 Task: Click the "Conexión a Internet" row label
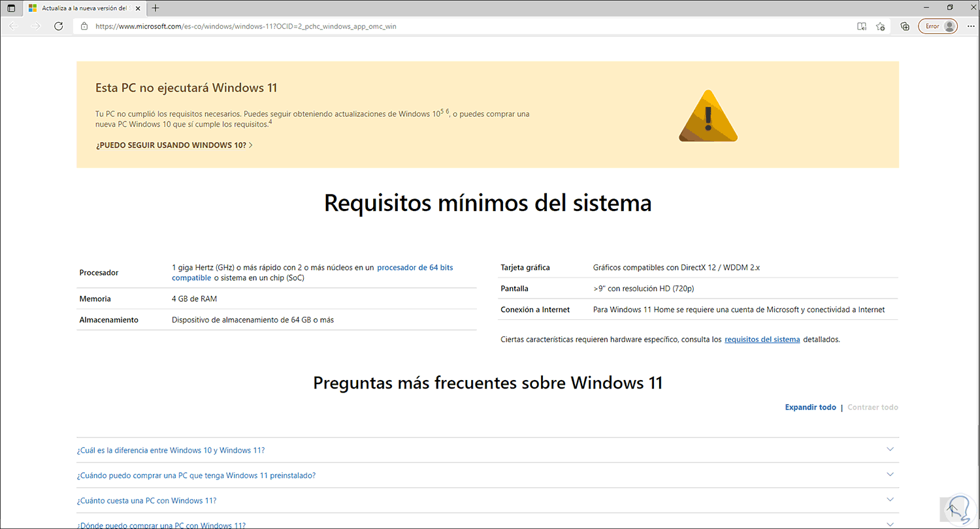click(535, 310)
